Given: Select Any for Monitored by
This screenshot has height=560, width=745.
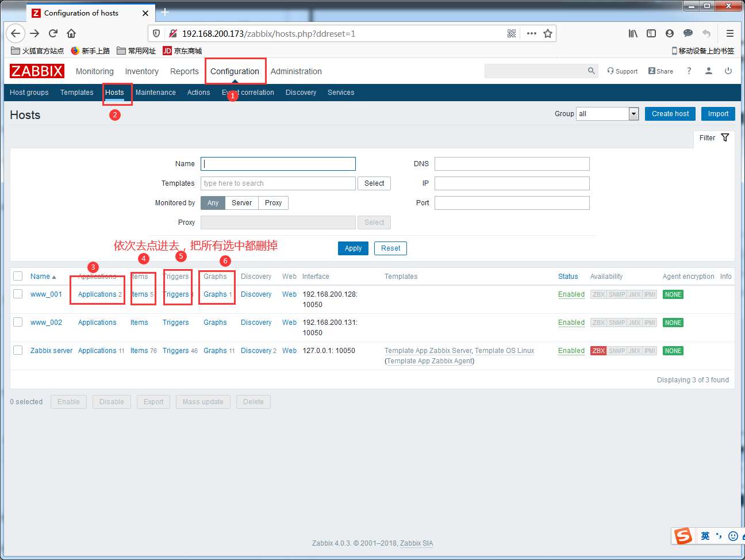Looking at the screenshot, I should (x=213, y=203).
